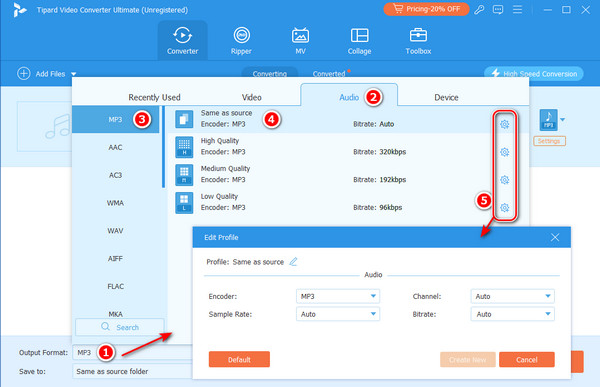Click the register key icon

(479, 10)
